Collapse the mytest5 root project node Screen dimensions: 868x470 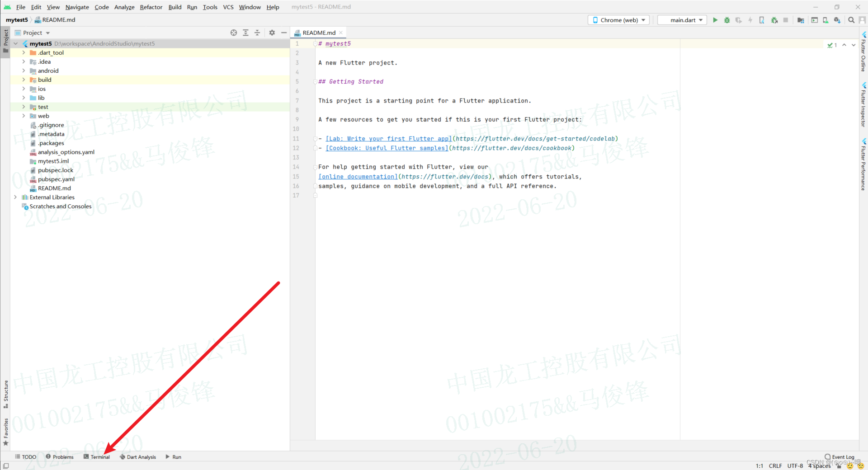point(16,44)
